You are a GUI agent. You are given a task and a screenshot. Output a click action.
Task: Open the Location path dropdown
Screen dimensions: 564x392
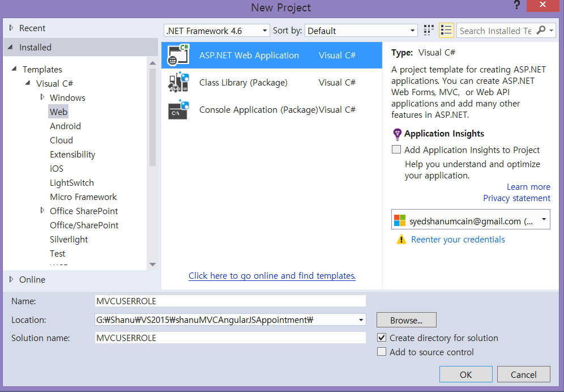361,319
